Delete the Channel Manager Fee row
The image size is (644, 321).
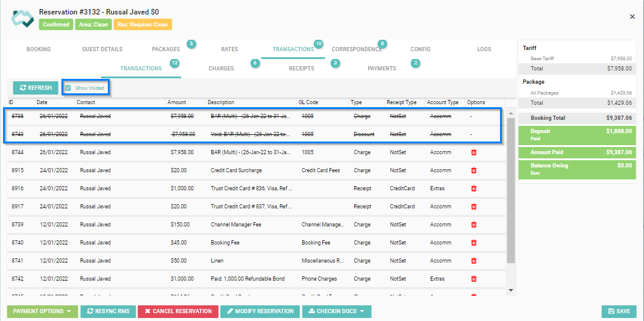(x=474, y=225)
